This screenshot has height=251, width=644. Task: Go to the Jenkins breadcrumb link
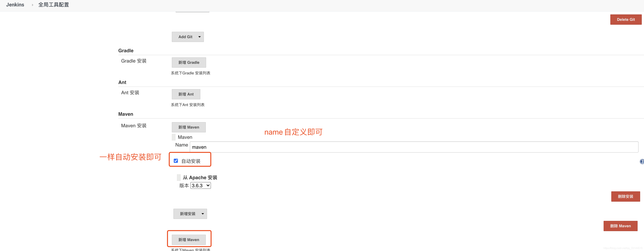15,4
